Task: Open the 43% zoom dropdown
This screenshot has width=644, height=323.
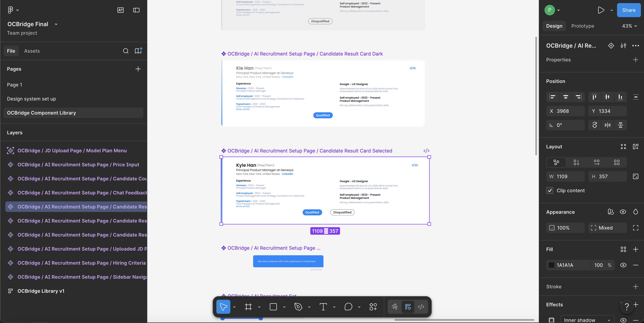Action: coord(629,26)
